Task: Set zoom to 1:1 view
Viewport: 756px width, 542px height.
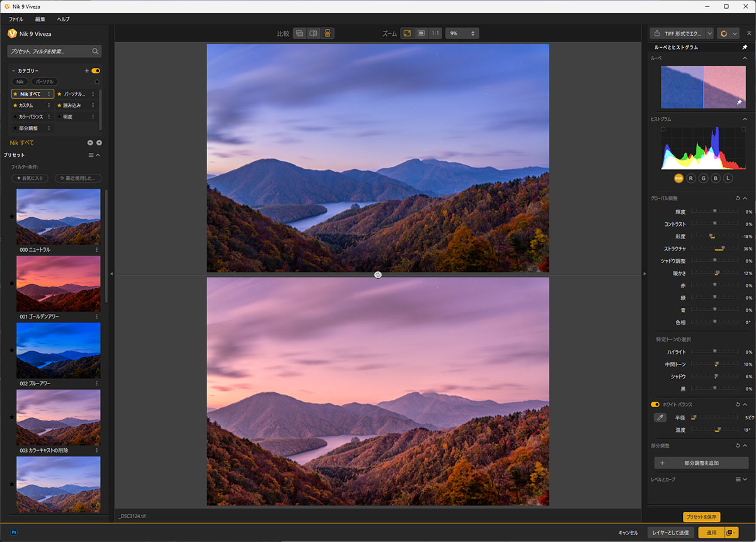Action: pyautogui.click(x=435, y=33)
